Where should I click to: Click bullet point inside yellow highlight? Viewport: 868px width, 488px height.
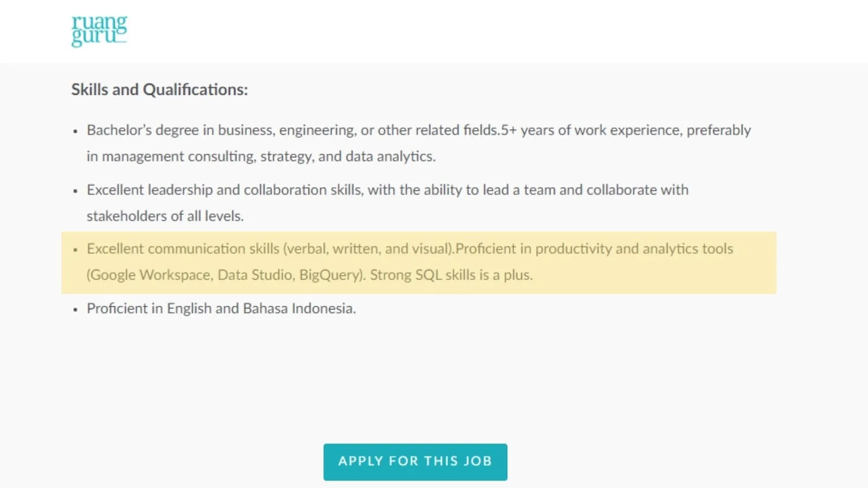(x=75, y=250)
